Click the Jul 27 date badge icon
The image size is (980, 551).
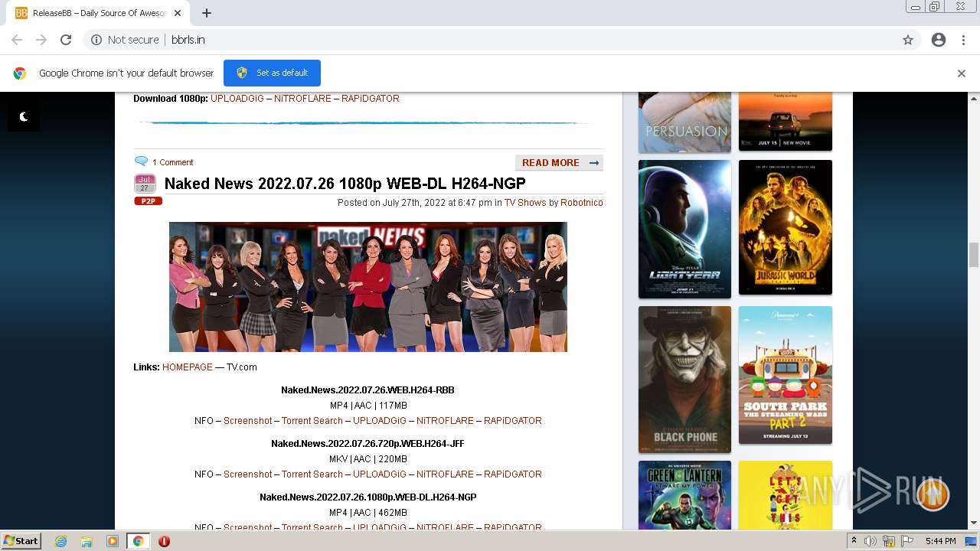click(145, 184)
